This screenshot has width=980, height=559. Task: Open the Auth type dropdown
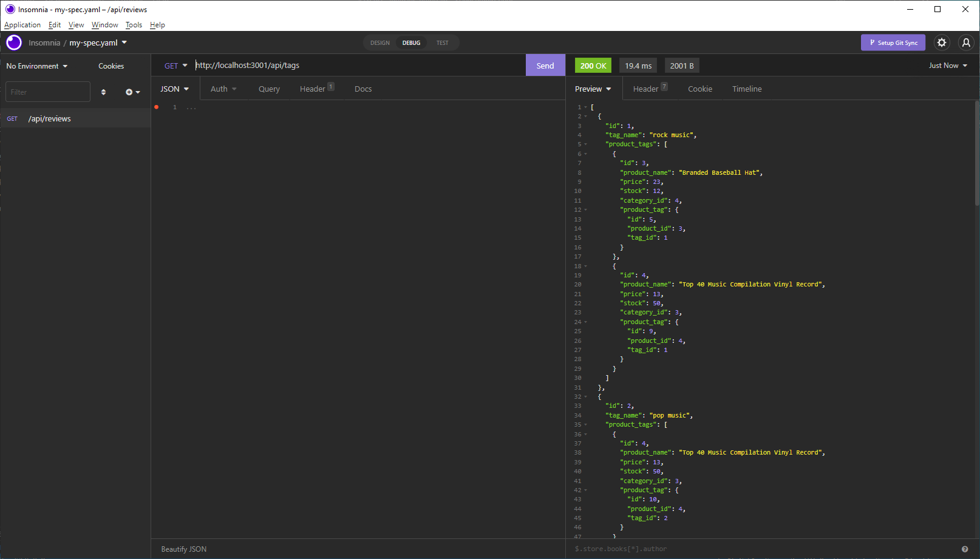point(223,89)
